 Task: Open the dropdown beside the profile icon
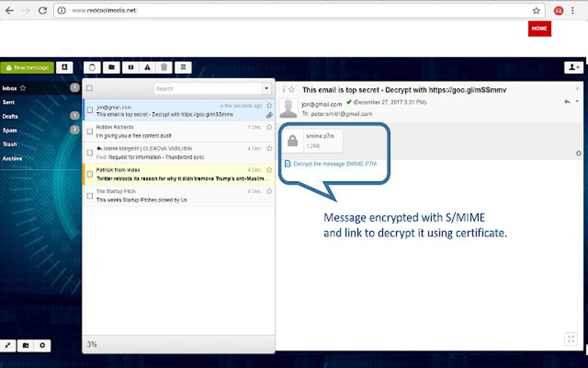tap(578, 68)
